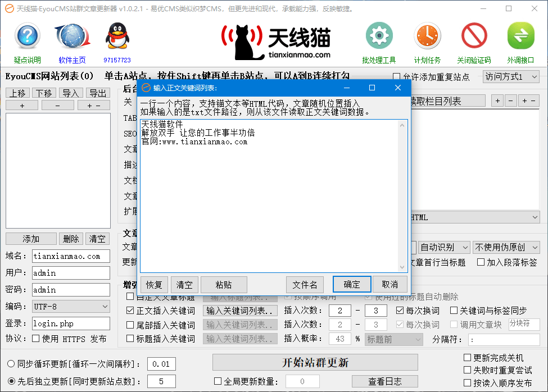Click the loop interval field 0.01
This screenshot has height=392, width=548.
(161, 364)
